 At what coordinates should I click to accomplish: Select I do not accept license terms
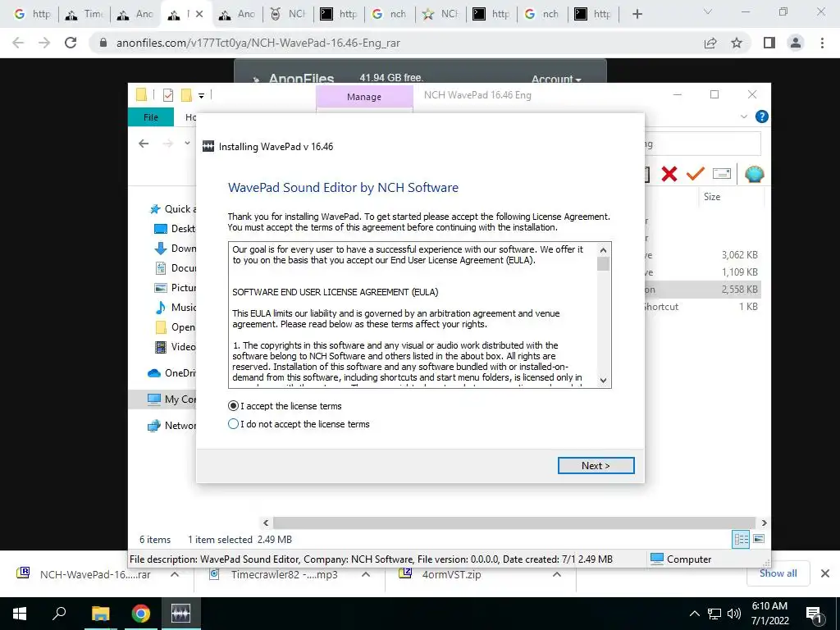click(233, 424)
